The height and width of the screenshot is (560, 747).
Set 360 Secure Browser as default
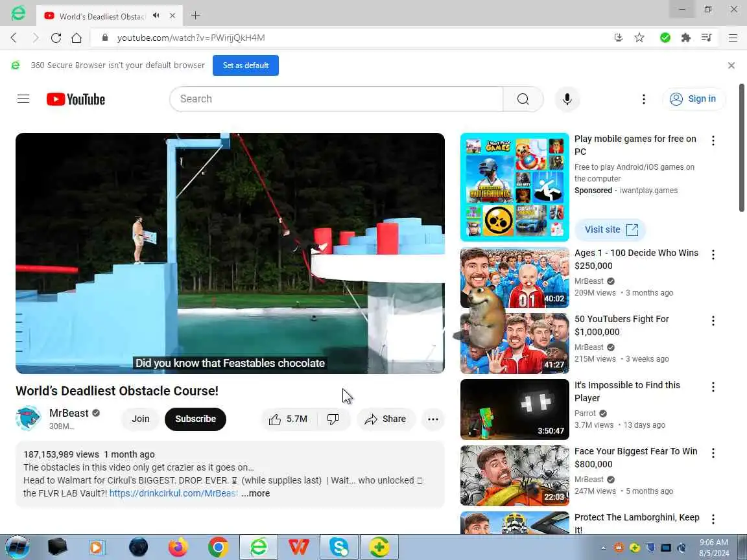(x=245, y=65)
